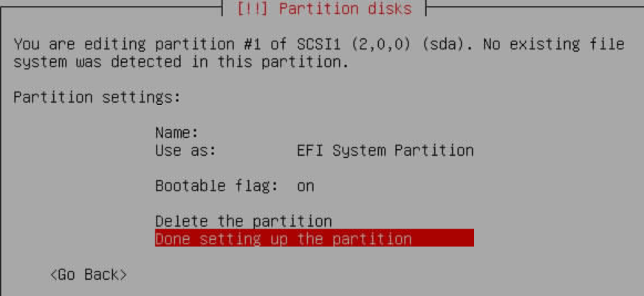The height and width of the screenshot is (296, 644).
Task: Click the Bootable flag 'on' value
Action: pos(306,187)
